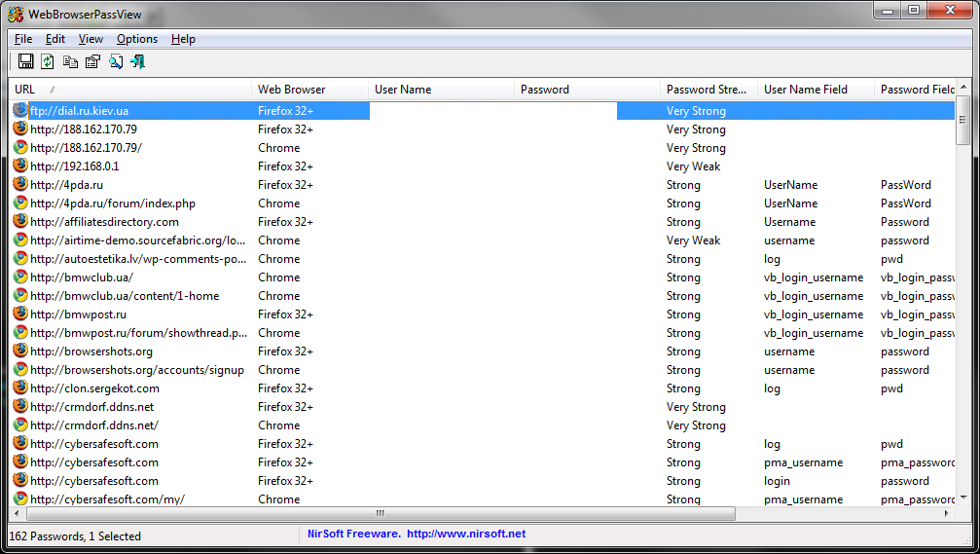Click the Firefox icon of http://188.162.170.79 row
The image size is (980, 554).
pyautogui.click(x=20, y=129)
